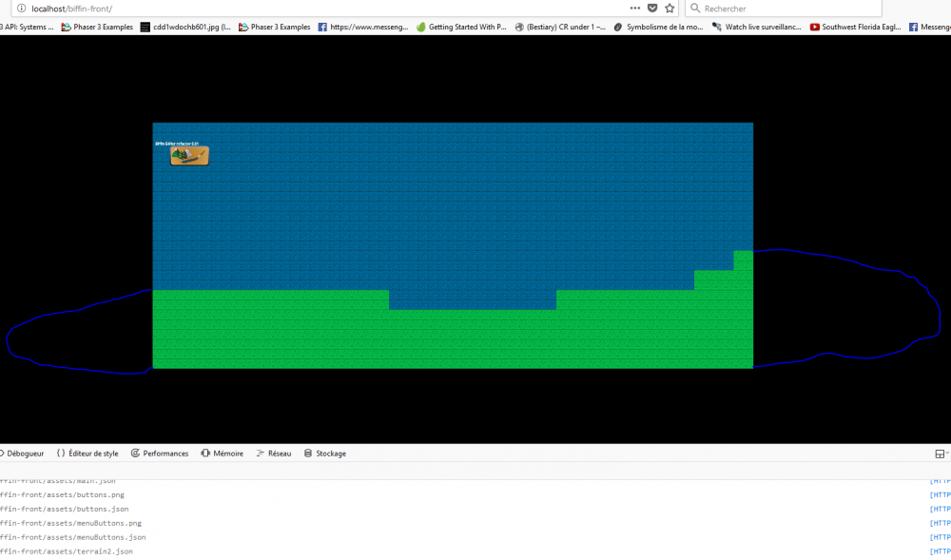
Task: Switch to the Réseau devtools tab
Action: tap(274, 454)
